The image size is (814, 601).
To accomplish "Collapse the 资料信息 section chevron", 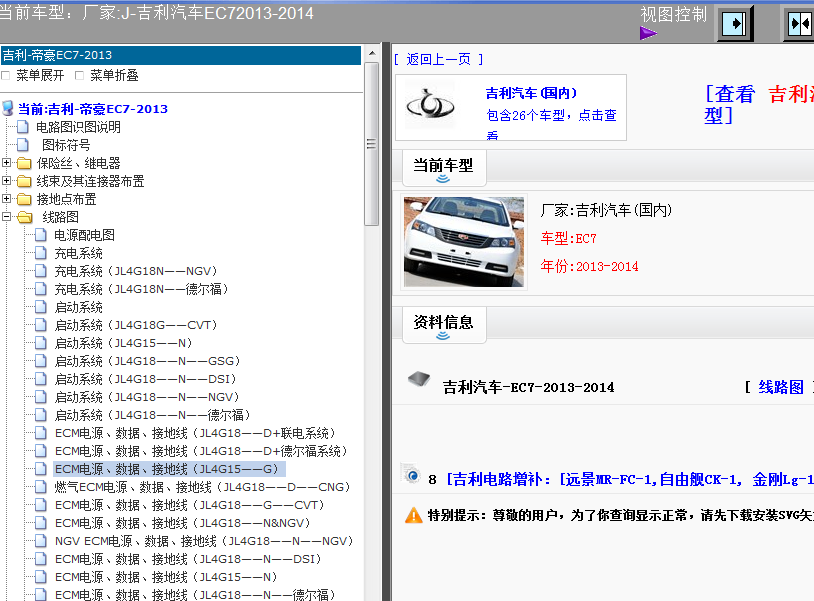I will [443, 336].
